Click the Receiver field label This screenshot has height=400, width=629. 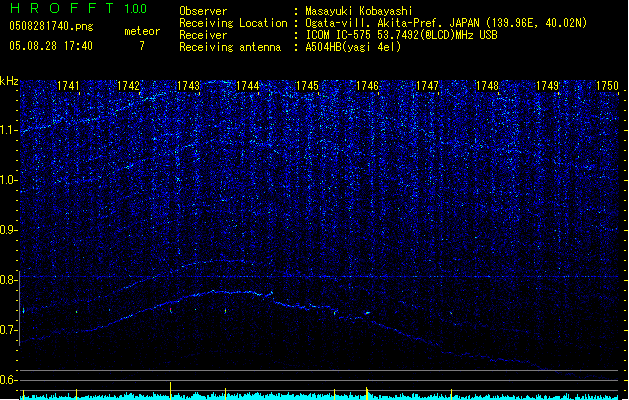point(203,35)
